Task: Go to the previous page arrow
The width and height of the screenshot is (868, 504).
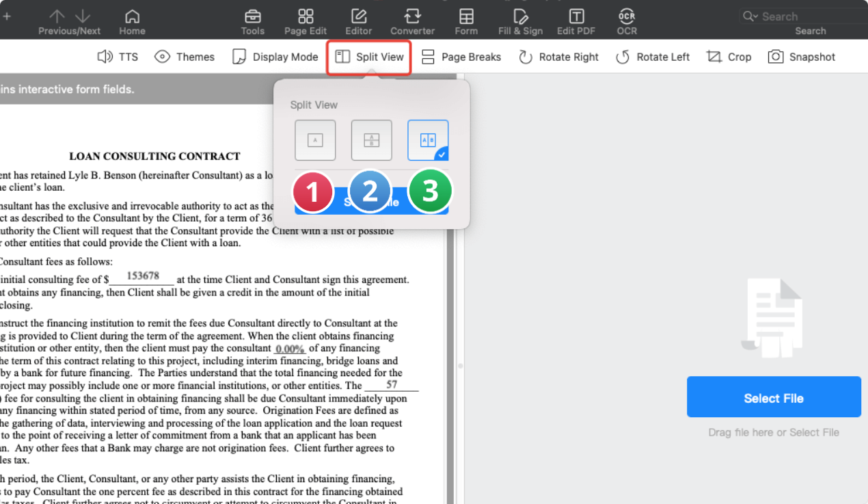Action: [57, 16]
